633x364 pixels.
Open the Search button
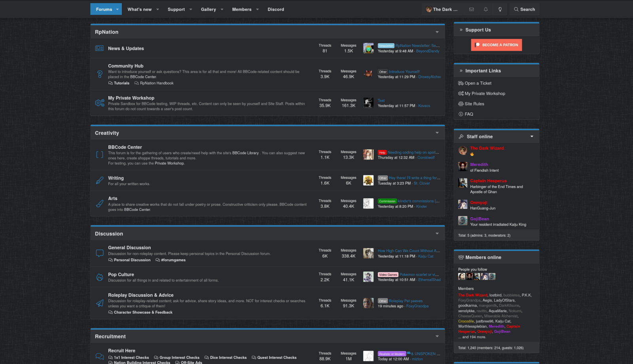(x=525, y=9)
